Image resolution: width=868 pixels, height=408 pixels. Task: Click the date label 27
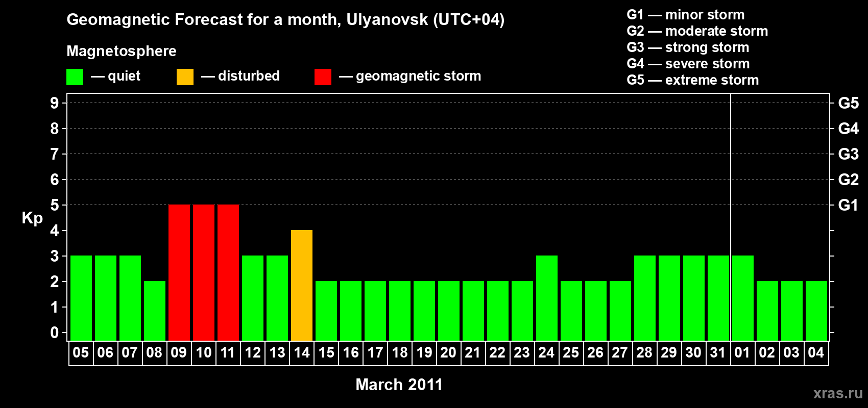pos(620,352)
